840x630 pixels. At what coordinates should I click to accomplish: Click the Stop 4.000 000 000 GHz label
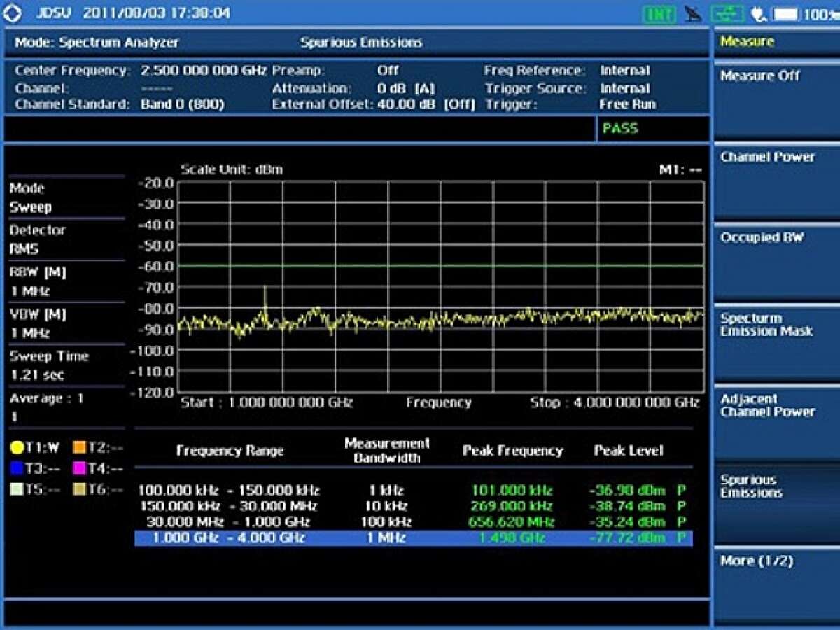[615, 402]
